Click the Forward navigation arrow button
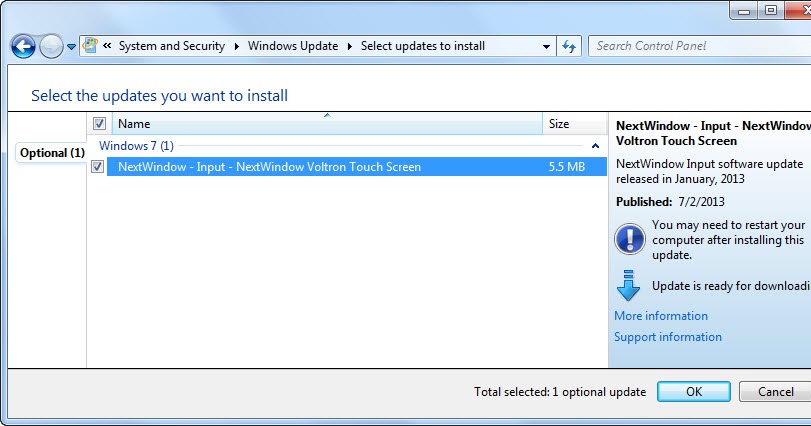The image size is (811, 426). tap(51, 47)
